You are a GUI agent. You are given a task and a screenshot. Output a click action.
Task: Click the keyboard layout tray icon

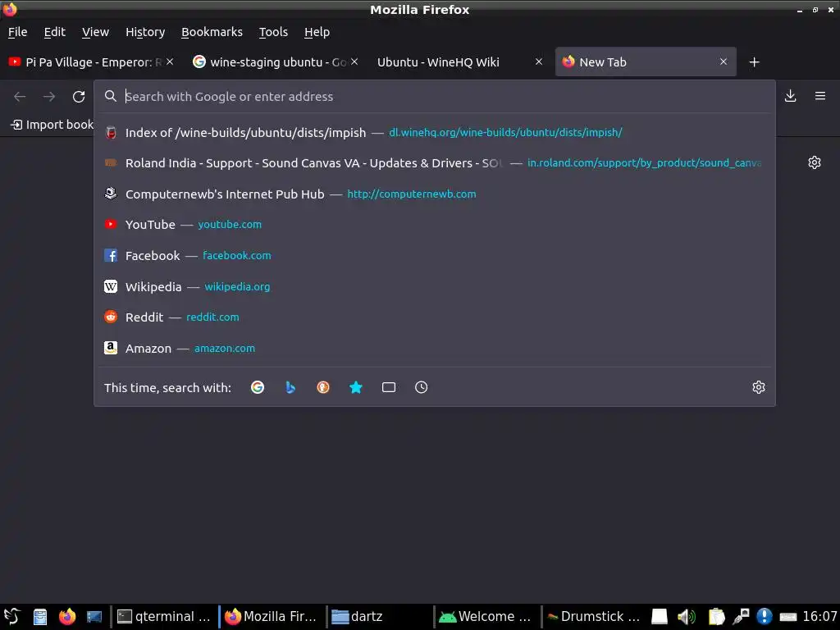coord(787,617)
